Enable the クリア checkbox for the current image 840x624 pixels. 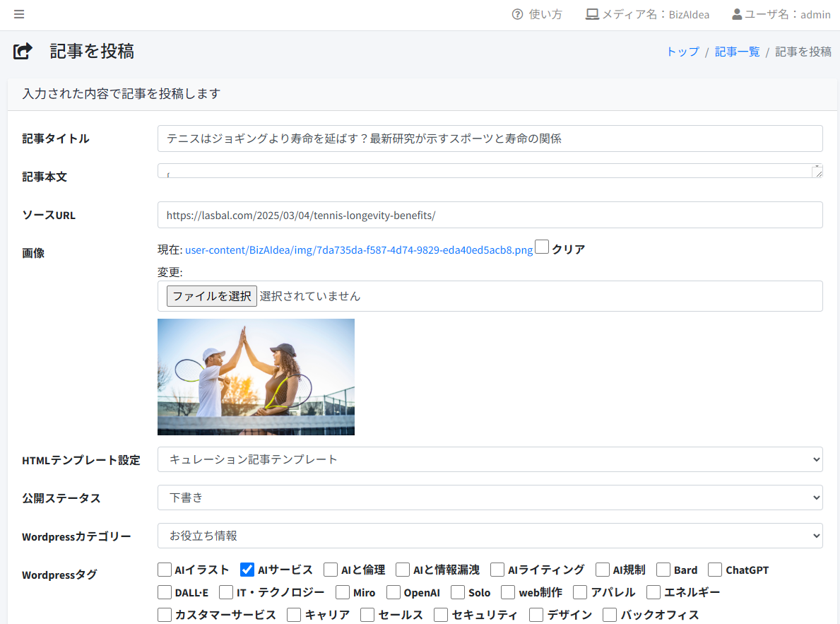(540, 247)
